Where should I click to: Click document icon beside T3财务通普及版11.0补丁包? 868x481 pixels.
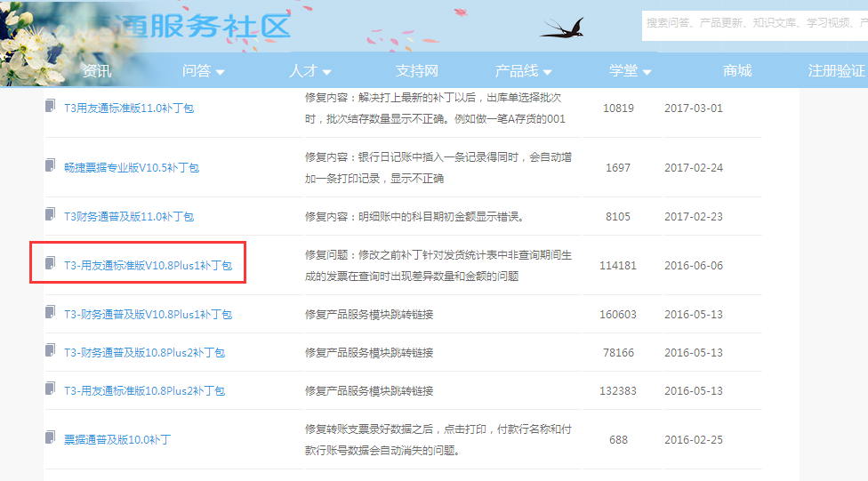click(51, 215)
